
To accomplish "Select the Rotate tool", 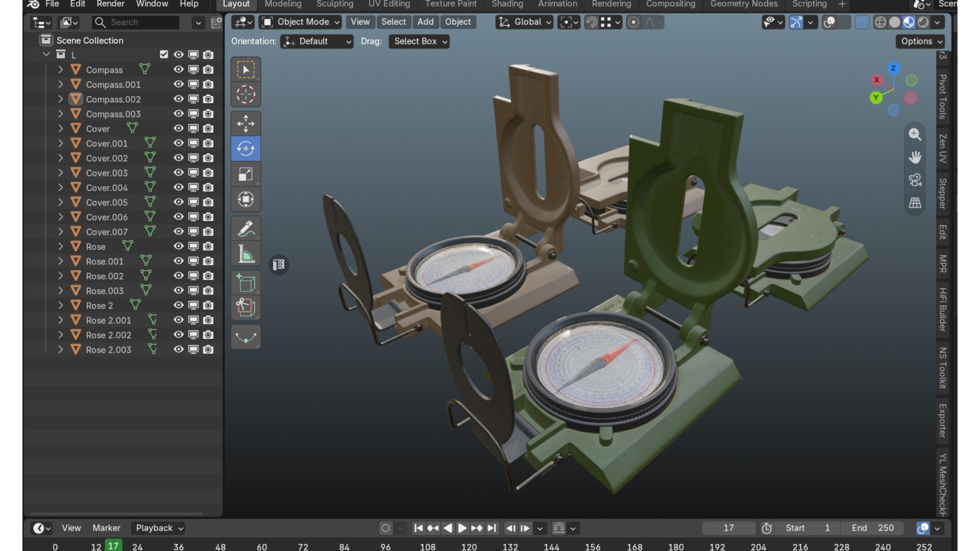I will coord(246,148).
